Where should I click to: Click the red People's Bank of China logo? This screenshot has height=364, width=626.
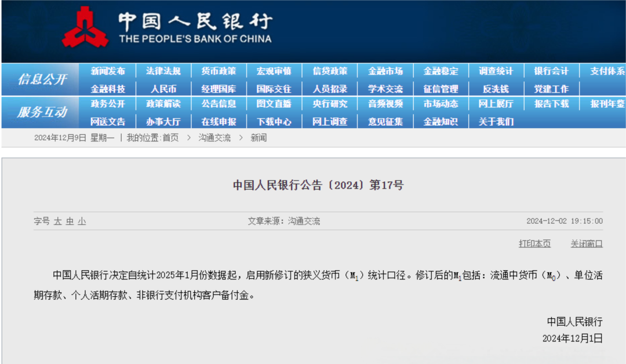(85, 27)
